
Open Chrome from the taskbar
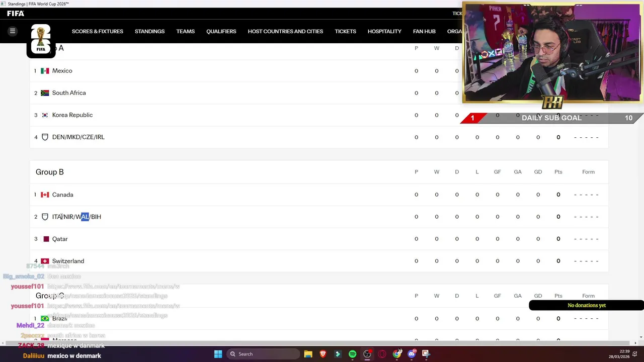click(397, 354)
